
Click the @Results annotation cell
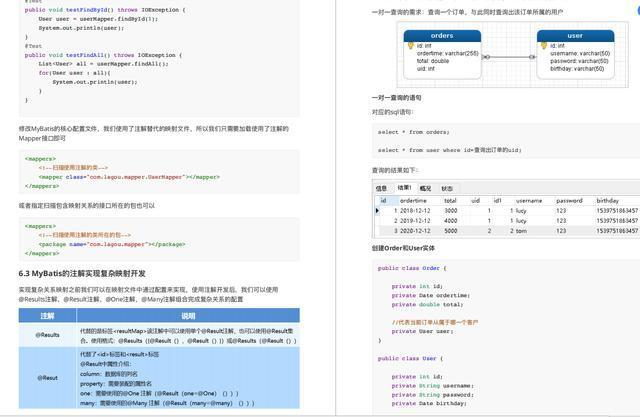coord(47,335)
